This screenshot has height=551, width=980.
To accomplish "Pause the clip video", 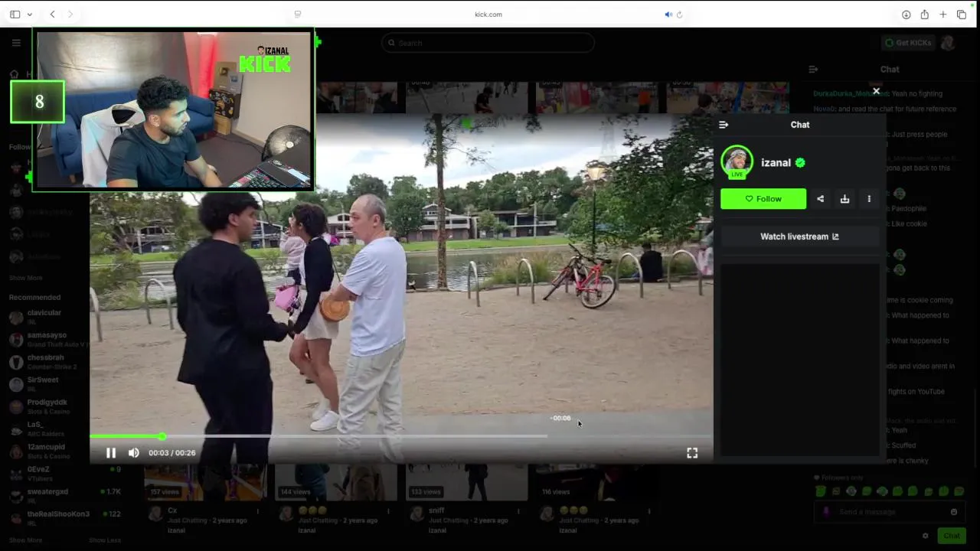I will pos(111,453).
